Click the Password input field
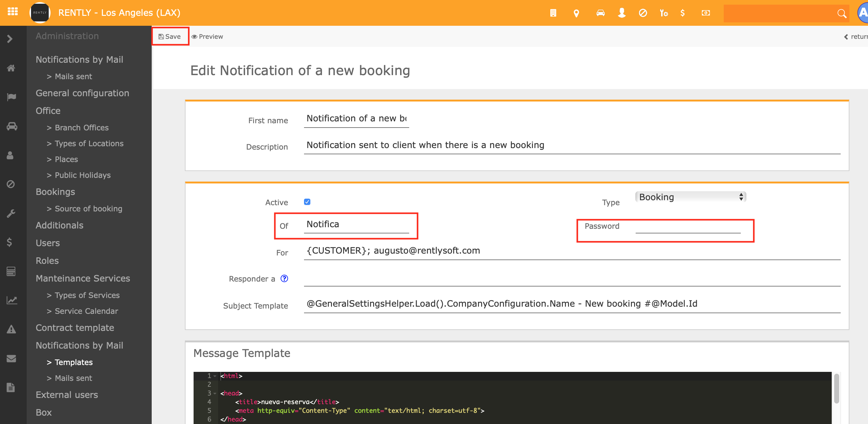The width and height of the screenshot is (868, 424). click(x=688, y=226)
